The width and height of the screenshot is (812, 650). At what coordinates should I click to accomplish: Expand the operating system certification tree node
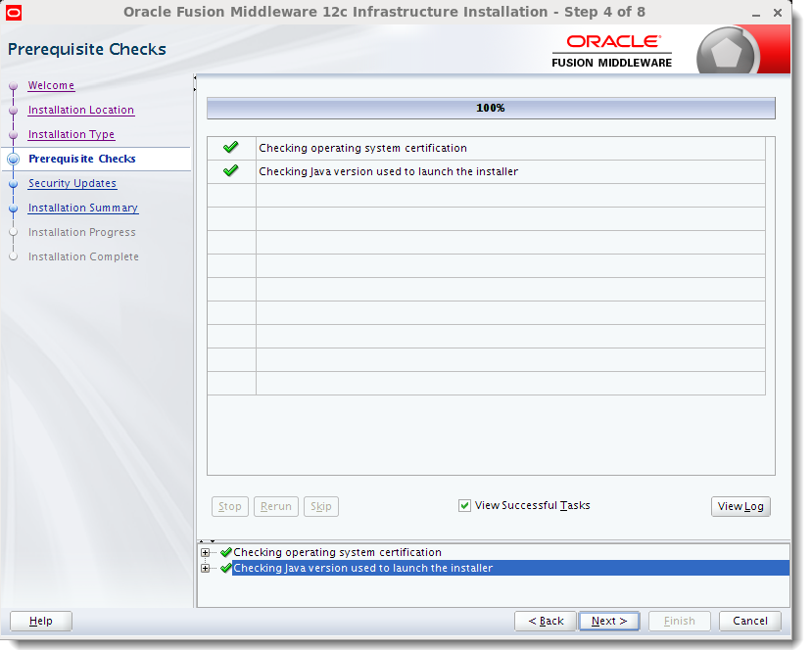pyautogui.click(x=205, y=552)
